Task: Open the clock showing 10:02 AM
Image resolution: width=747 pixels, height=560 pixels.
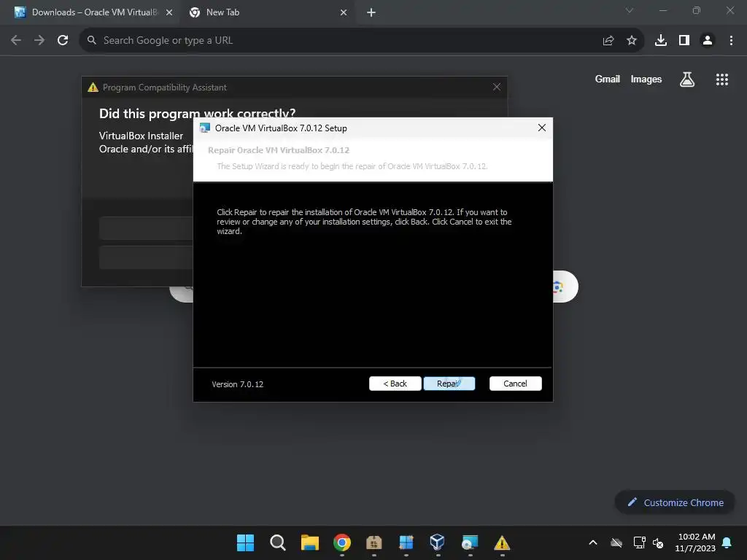Action: 695,542
